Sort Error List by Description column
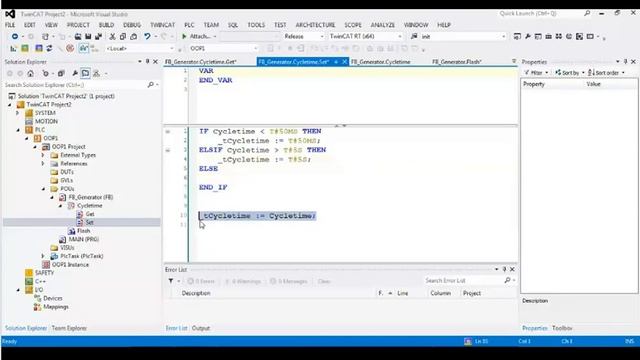640x360 pixels. tap(196, 293)
